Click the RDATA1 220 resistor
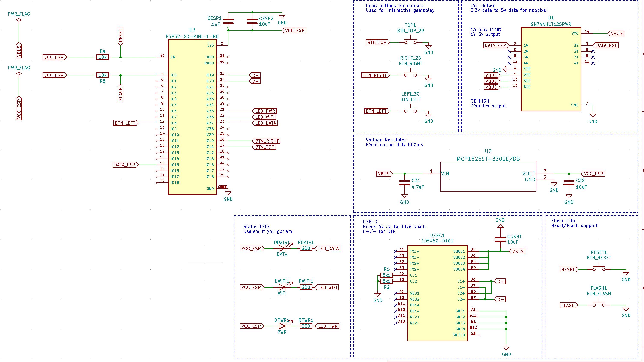Screen dimensions: 644x362 click(x=306, y=248)
